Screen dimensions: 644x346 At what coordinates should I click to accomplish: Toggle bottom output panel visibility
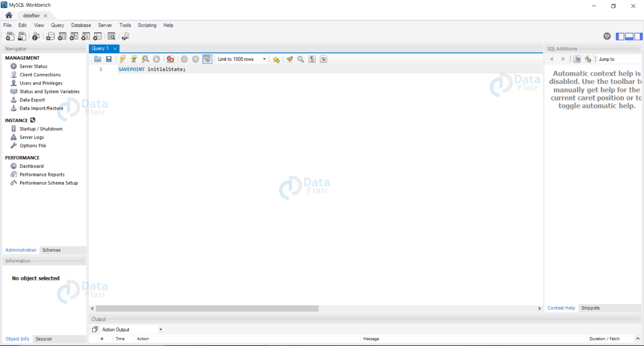(x=629, y=36)
